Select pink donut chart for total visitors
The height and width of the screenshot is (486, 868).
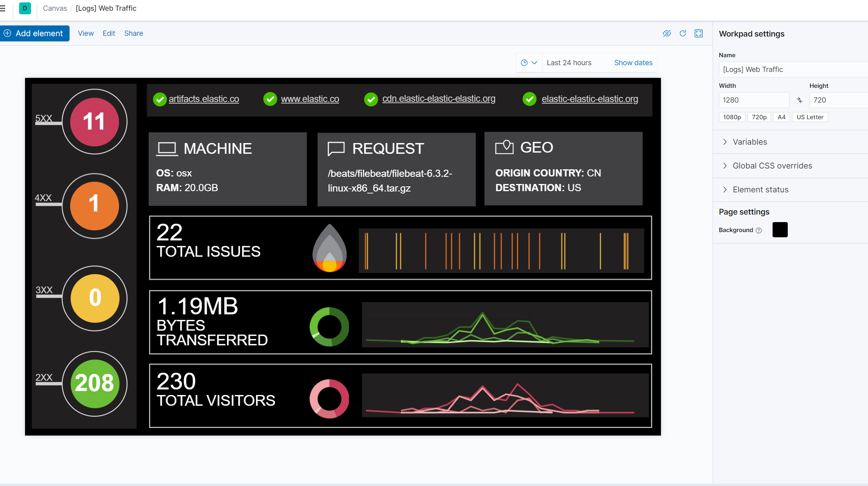pos(329,399)
